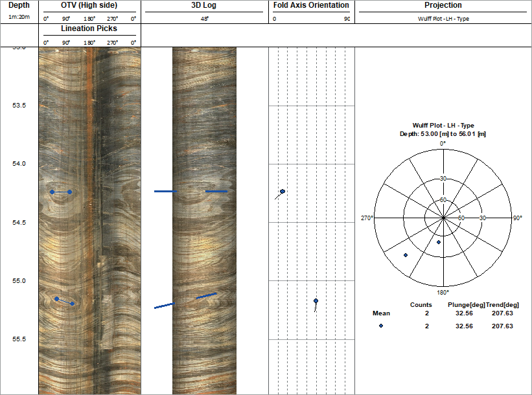Click the left endpoint of the upper lineation pick in OTV

point(52,192)
